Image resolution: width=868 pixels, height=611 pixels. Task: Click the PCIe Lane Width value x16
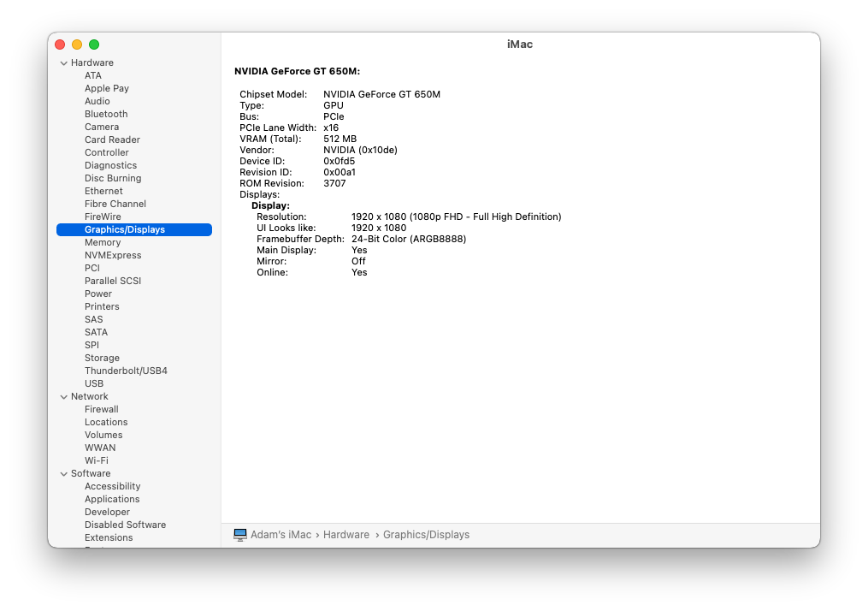click(x=331, y=128)
